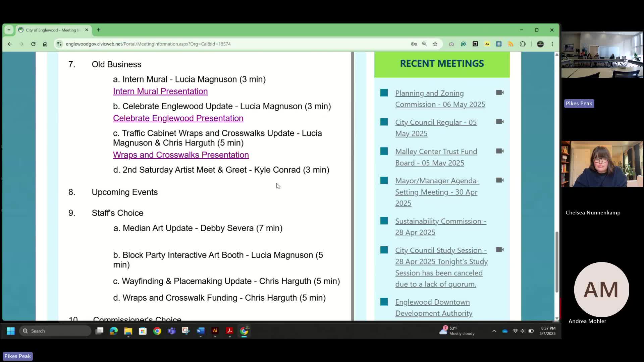Open the browser extensions puzzle icon
Viewport: 644px width, 362px height.
(523, 44)
